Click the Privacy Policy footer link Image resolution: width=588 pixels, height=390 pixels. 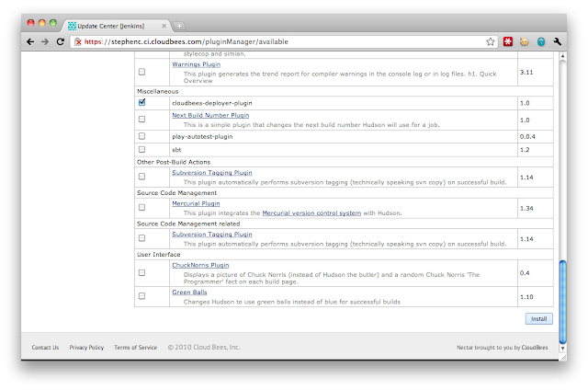(x=86, y=348)
